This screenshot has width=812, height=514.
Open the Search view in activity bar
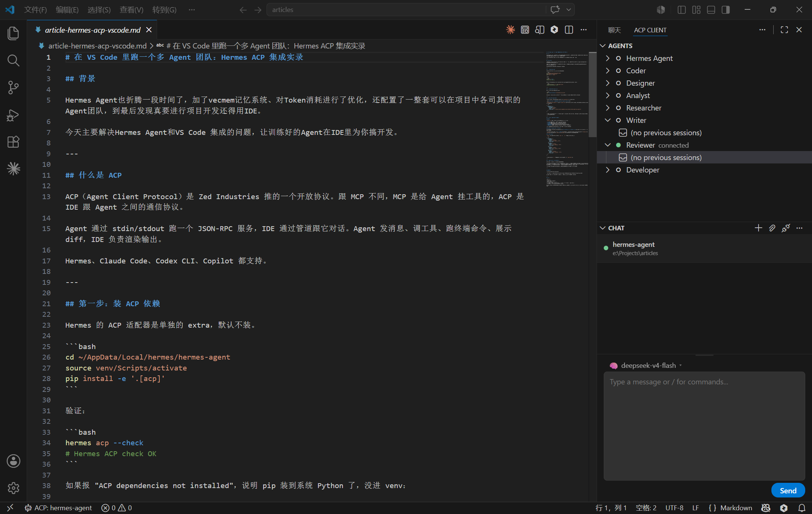point(14,60)
